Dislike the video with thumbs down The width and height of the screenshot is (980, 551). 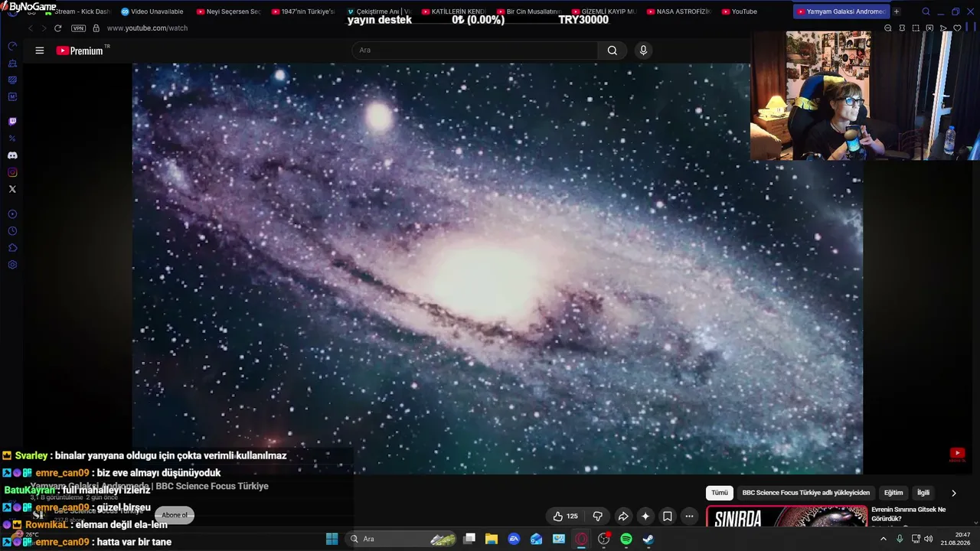(x=598, y=517)
